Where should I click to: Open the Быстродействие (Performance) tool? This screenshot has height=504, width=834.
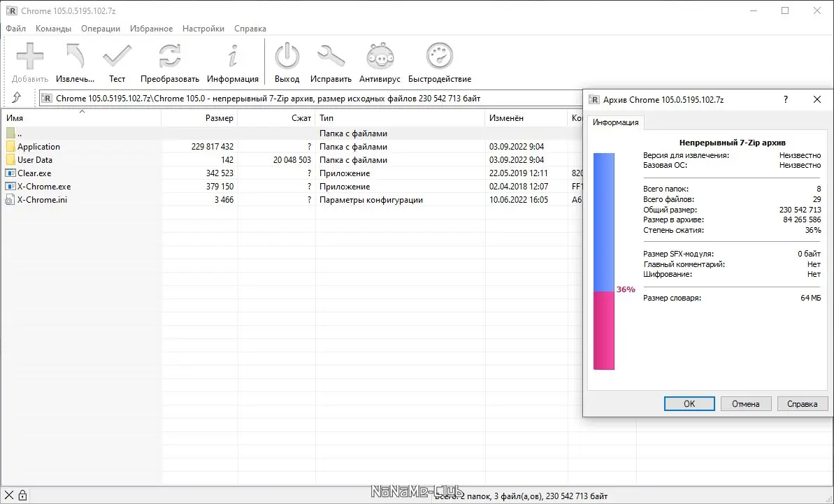point(439,56)
